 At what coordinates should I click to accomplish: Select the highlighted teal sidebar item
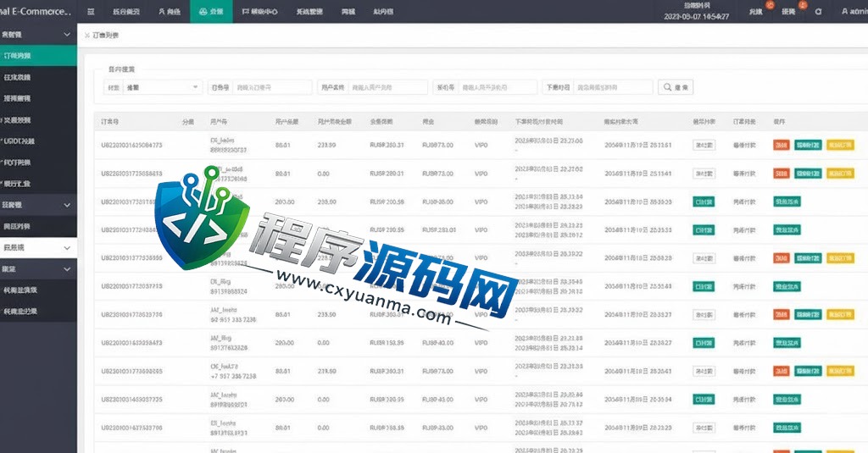coord(38,56)
